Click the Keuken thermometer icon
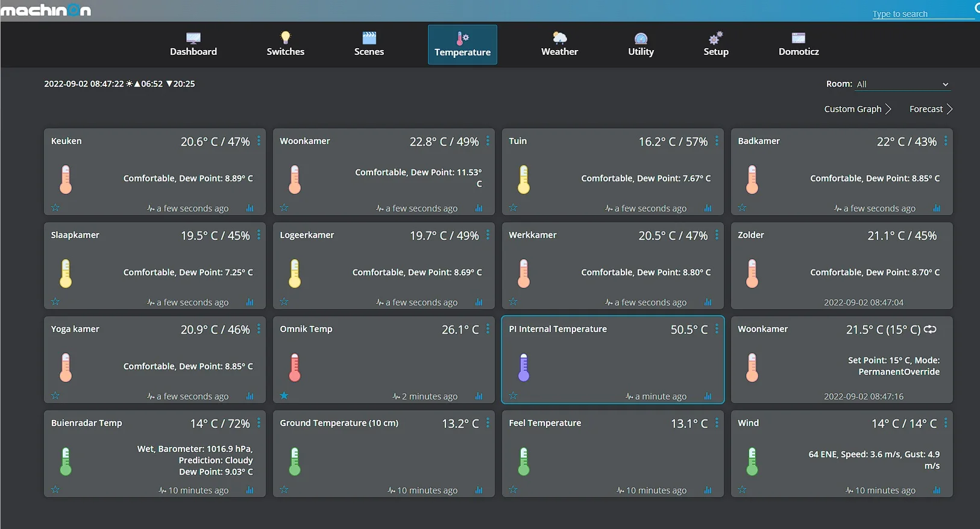The image size is (980, 529). 66,180
